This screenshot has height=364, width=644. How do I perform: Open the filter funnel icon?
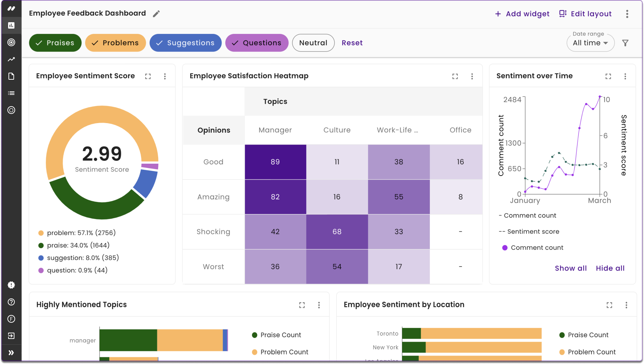pyautogui.click(x=625, y=43)
